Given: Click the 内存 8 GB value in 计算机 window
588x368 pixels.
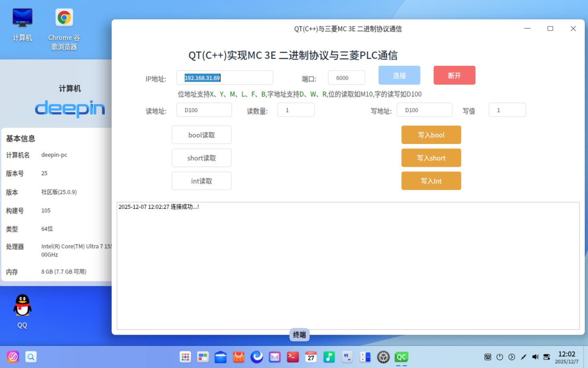Looking at the screenshot, I should tap(64, 272).
